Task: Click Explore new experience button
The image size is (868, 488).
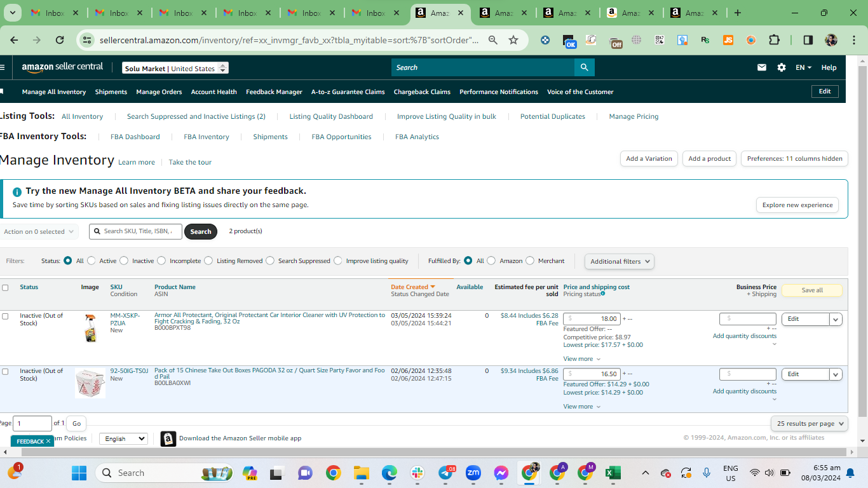Action: click(797, 205)
